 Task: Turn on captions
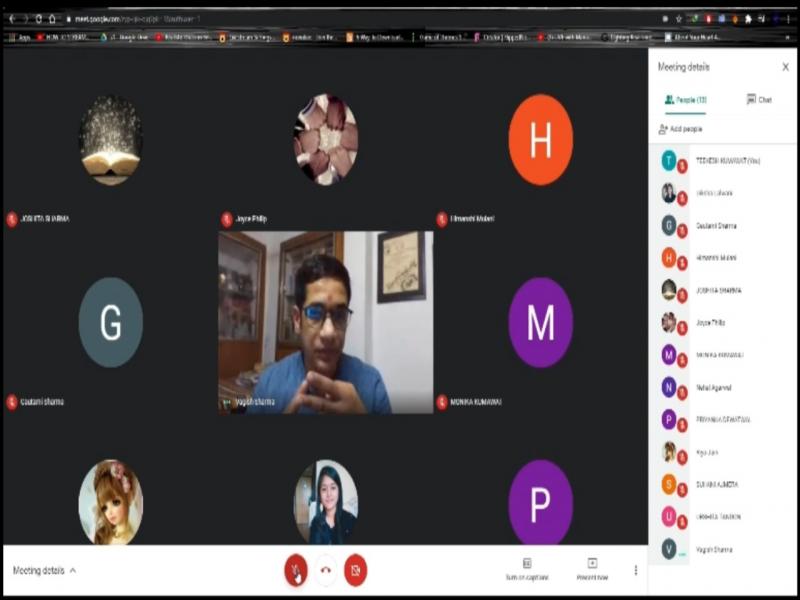[x=527, y=569]
